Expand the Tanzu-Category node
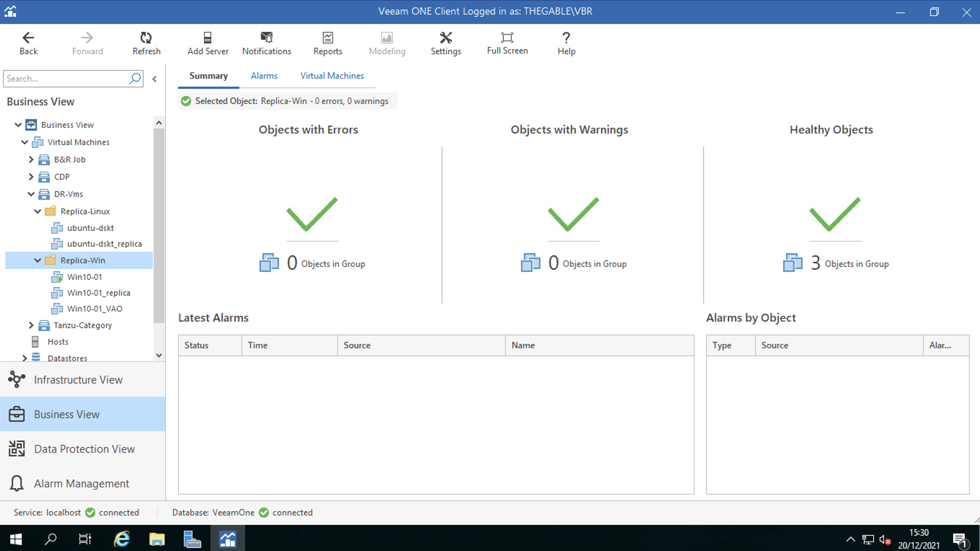The image size is (980, 551). click(31, 325)
